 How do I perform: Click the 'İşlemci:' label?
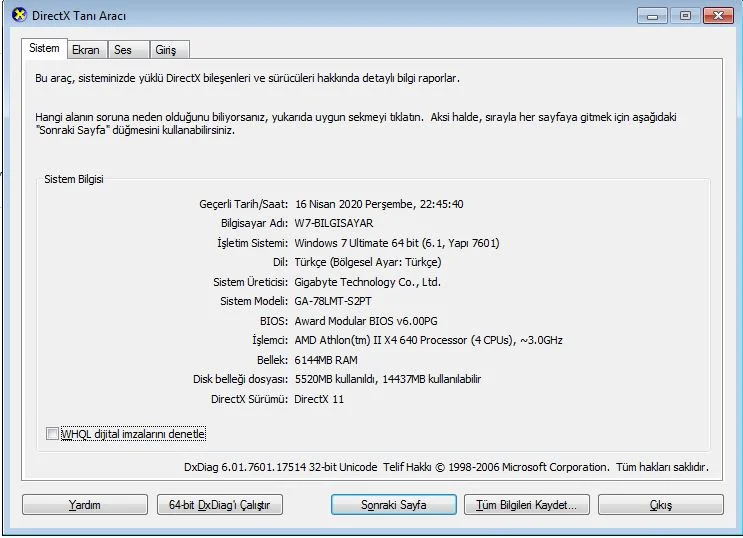click(x=270, y=340)
